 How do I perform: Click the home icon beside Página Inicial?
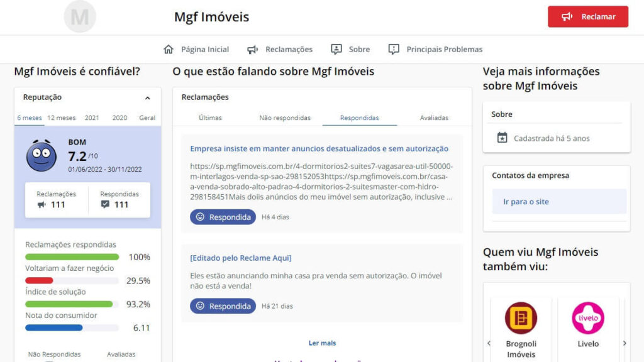[x=169, y=49]
